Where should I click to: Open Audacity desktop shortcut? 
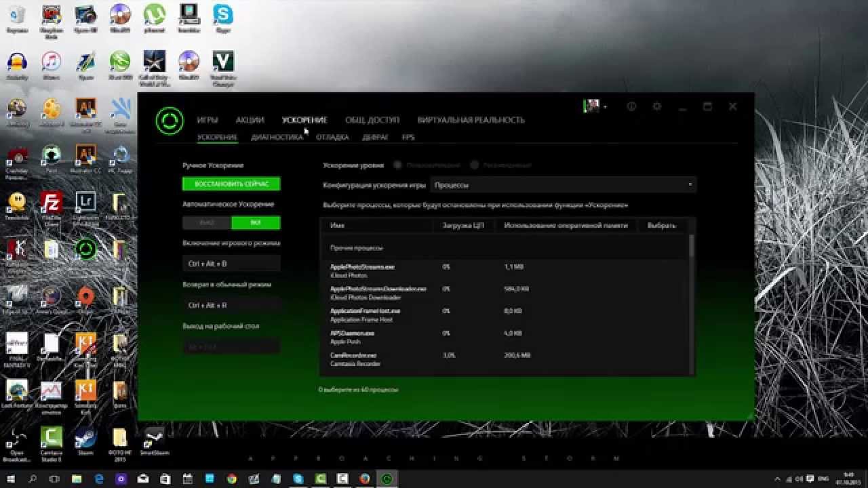point(16,66)
